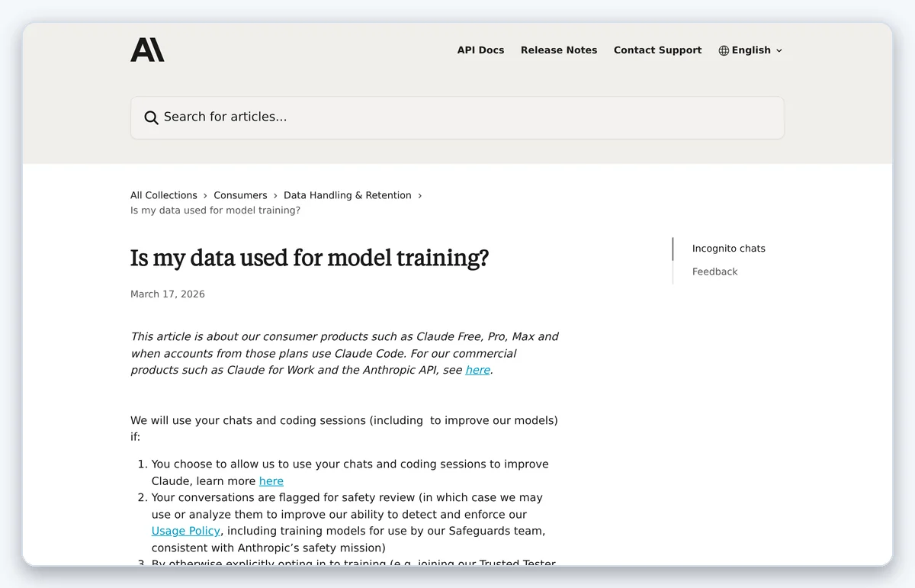This screenshot has height=588, width=915.
Task: Follow the 'here' link after 'learn more'
Action: pos(271,481)
